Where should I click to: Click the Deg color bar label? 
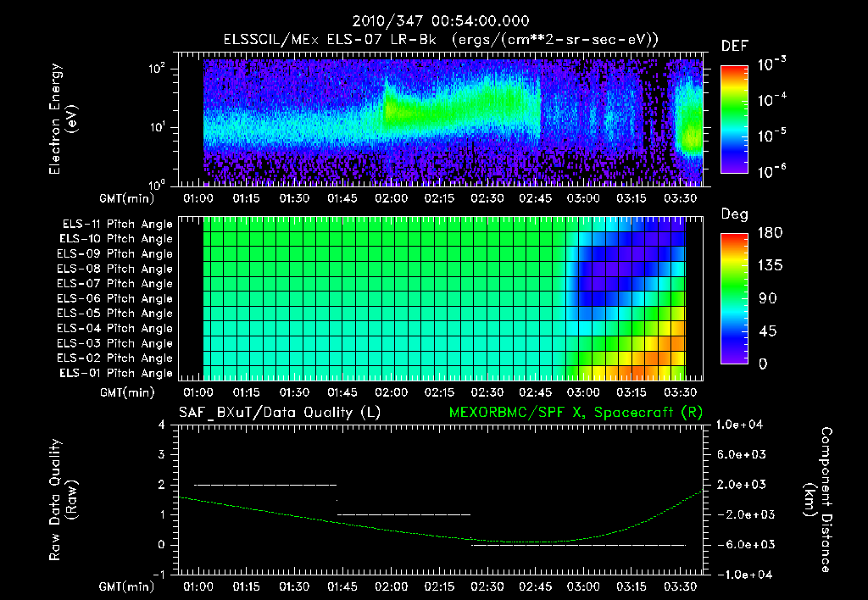tap(735, 214)
